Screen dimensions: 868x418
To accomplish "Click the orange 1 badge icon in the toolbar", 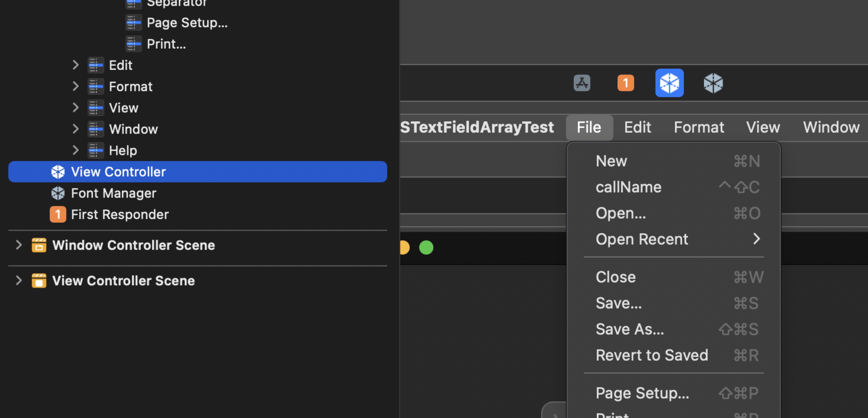I will click(x=625, y=83).
